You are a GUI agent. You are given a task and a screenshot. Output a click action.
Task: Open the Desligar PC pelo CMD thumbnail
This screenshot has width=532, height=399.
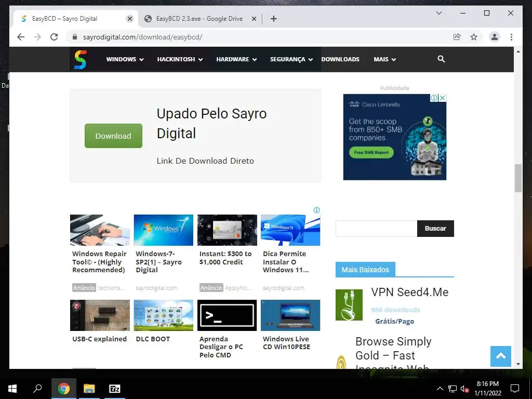(x=227, y=315)
